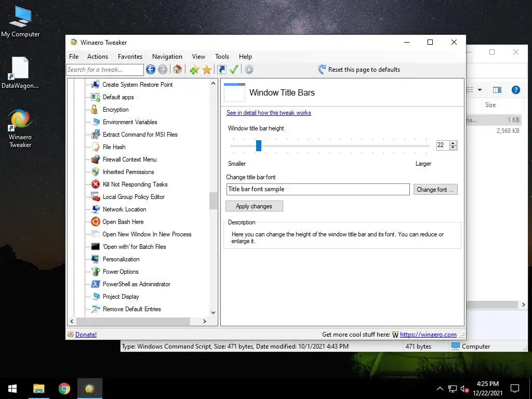Viewport: 532px width, 399px height.
Task: Open See in detail how this tweak works
Action: coord(269,113)
